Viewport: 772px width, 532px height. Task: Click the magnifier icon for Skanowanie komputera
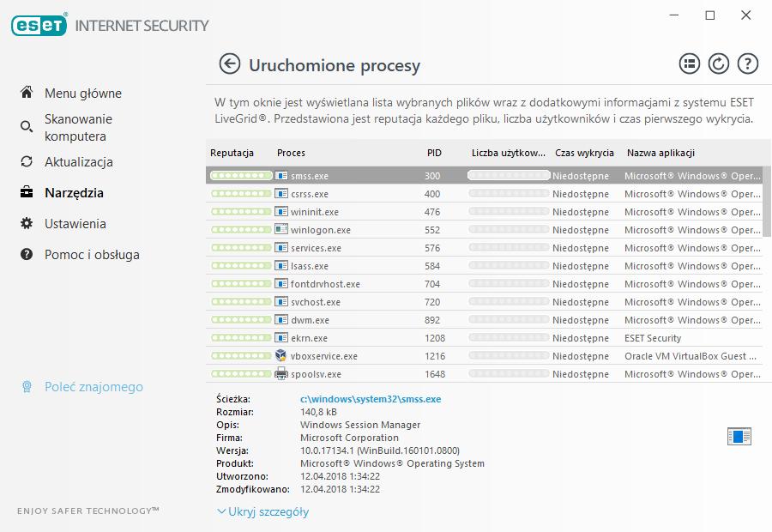tap(27, 127)
